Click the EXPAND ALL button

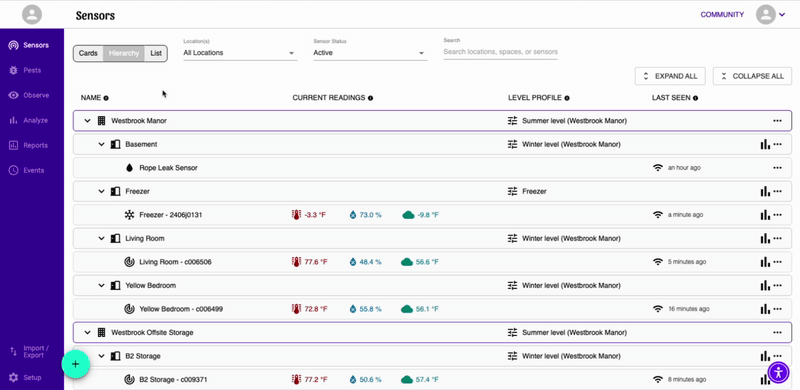click(x=670, y=76)
